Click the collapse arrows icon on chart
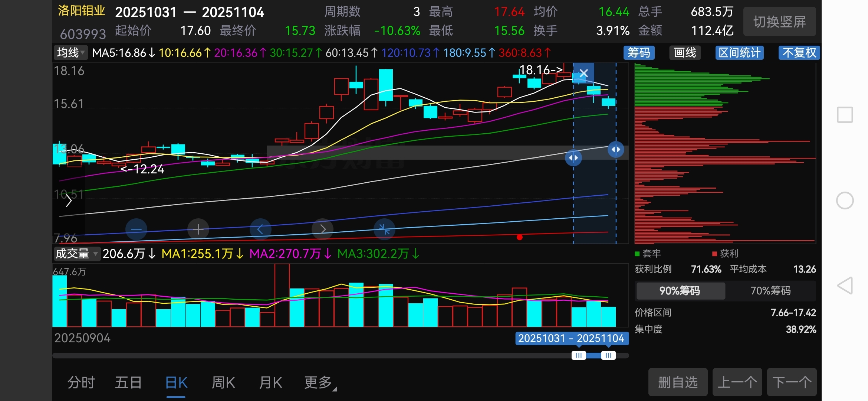868x401 pixels. click(384, 229)
